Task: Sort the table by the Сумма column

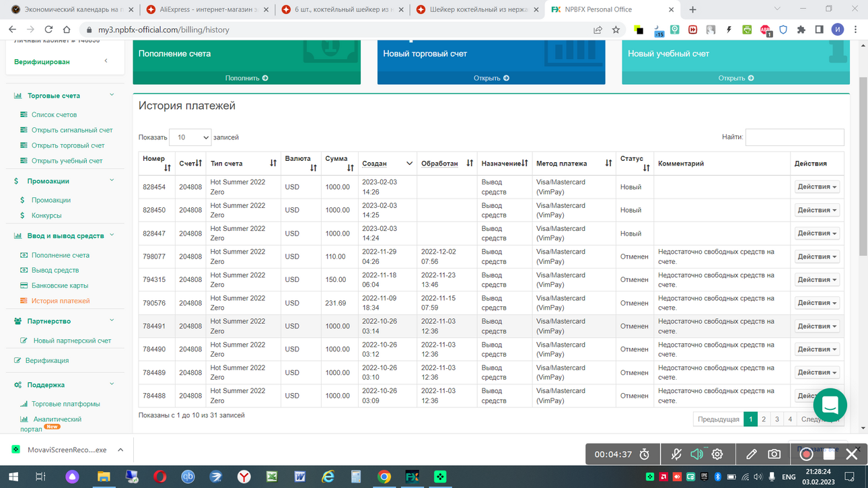Action: click(x=339, y=163)
